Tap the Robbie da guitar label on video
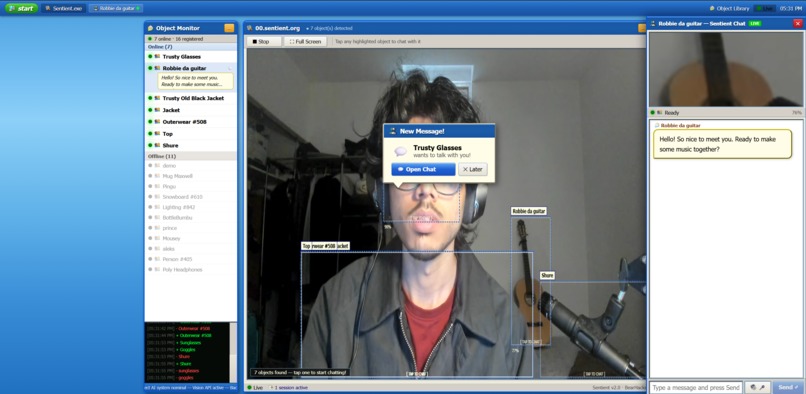 [x=529, y=211]
